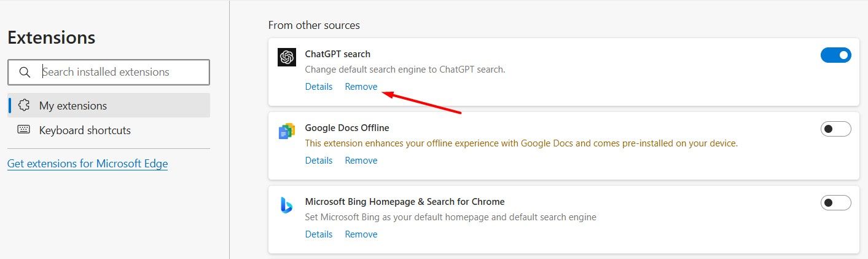Disable the ChatGPT search extension toggle

pos(835,55)
